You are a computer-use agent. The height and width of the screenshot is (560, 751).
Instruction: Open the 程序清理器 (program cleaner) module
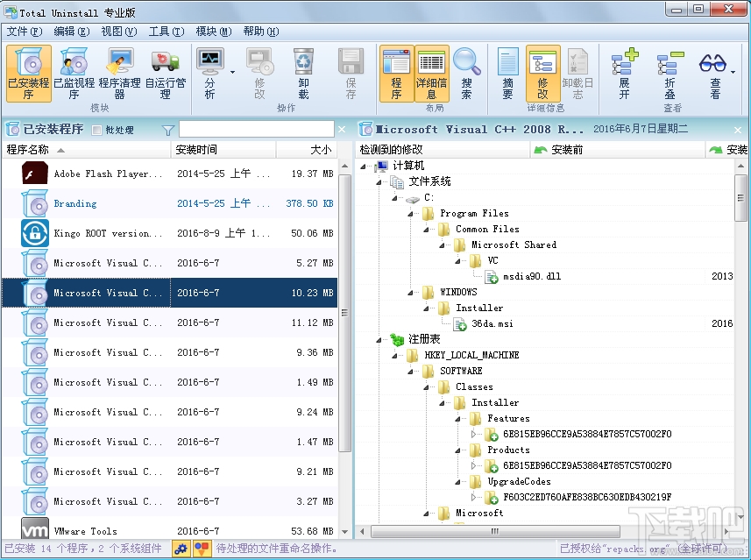(120, 73)
